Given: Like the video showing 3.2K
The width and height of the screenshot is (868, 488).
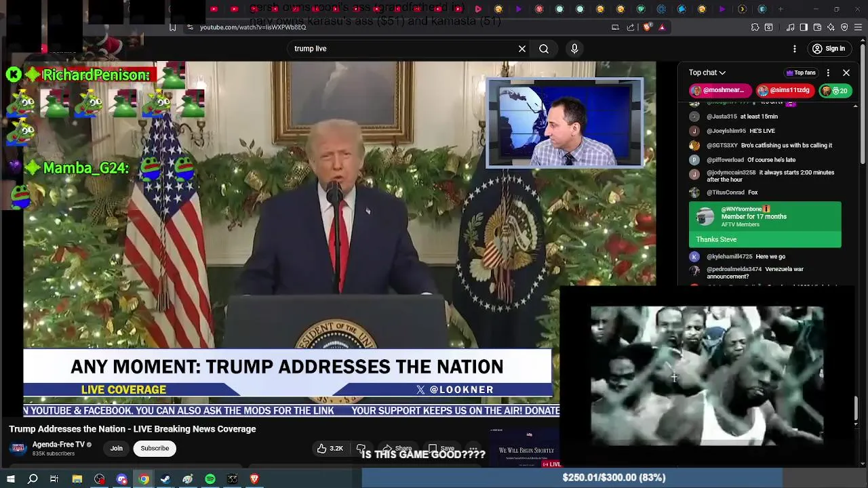Looking at the screenshot, I should point(330,449).
